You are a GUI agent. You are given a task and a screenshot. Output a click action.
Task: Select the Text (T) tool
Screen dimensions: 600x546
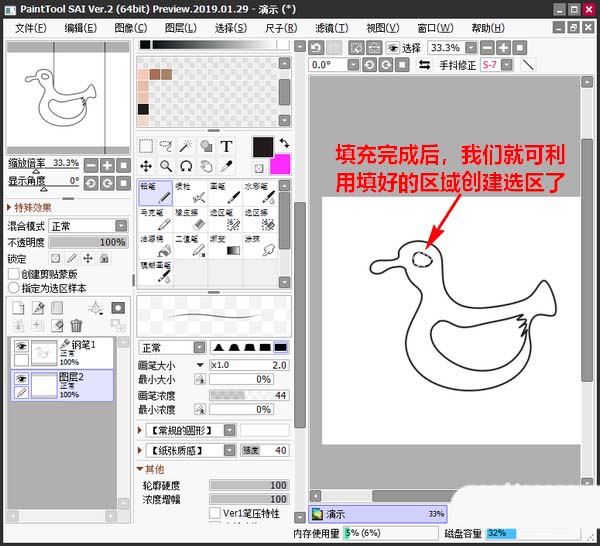coord(226,146)
